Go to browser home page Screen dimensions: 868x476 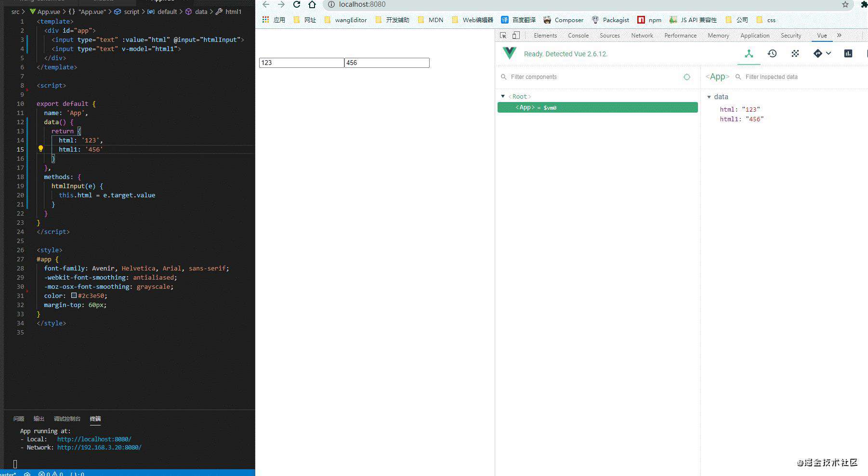[312, 4]
